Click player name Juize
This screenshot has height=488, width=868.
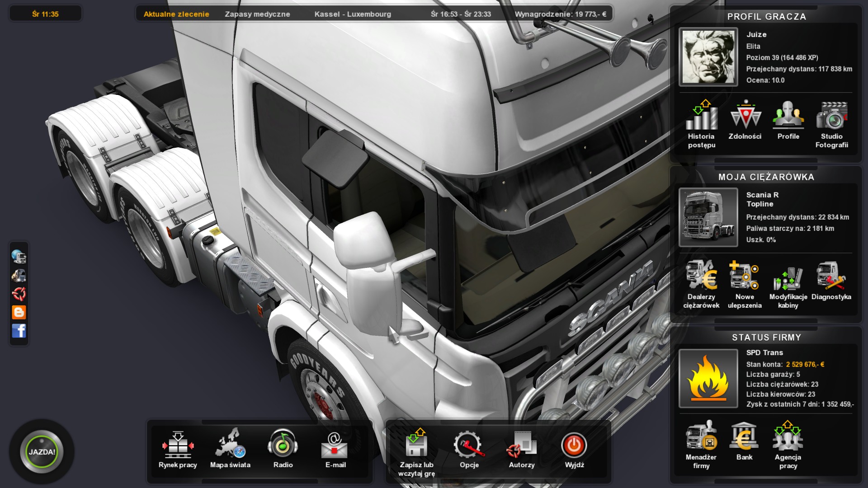756,34
